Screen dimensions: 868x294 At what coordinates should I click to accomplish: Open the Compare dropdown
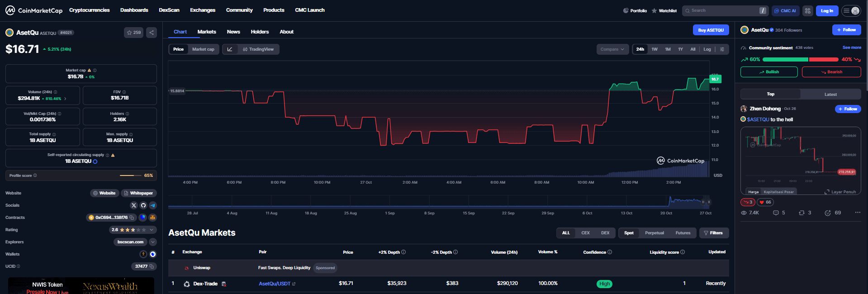(612, 49)
